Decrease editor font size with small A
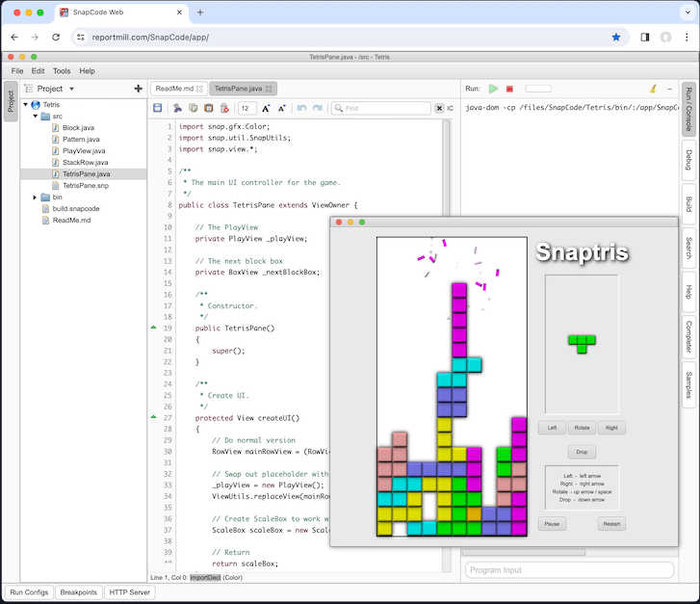Viewport: 700px width, 604px height. 281,108
